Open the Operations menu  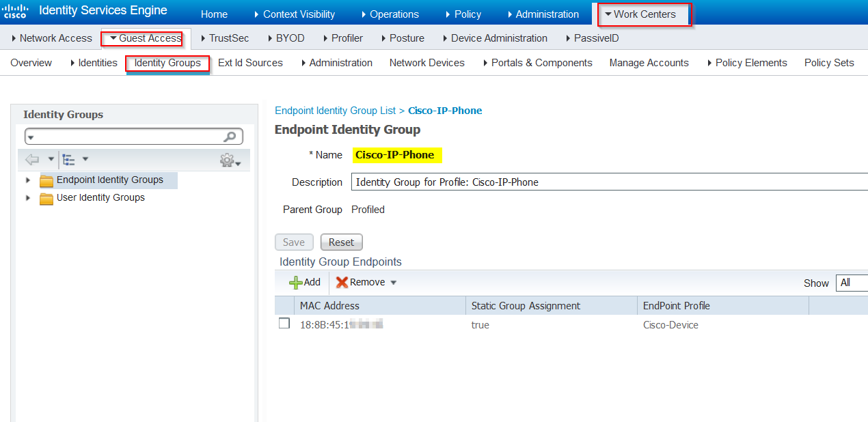[x=390, y=14]
